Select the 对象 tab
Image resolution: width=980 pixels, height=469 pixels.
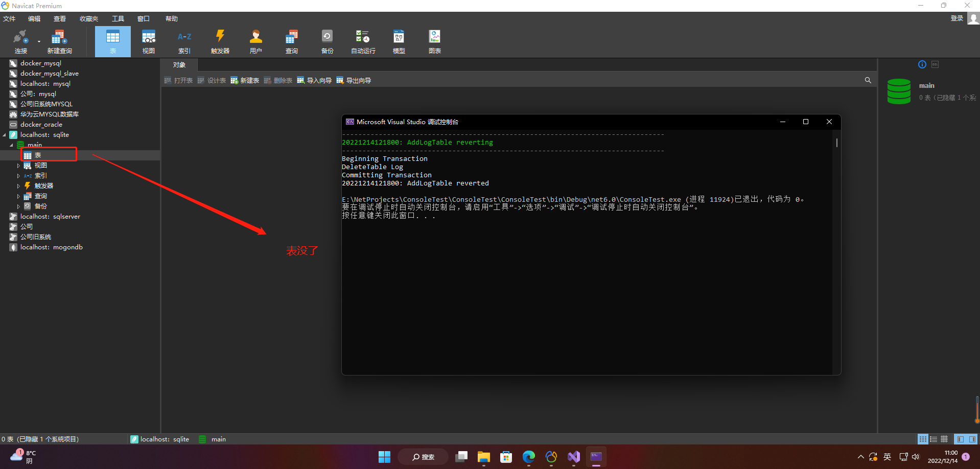coord(179,65)
